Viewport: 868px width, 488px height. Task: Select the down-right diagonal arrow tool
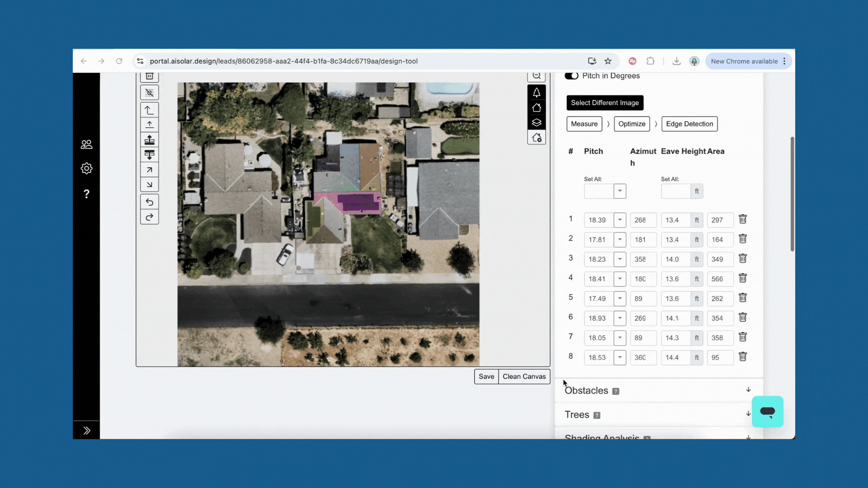[x=150, y=185]
